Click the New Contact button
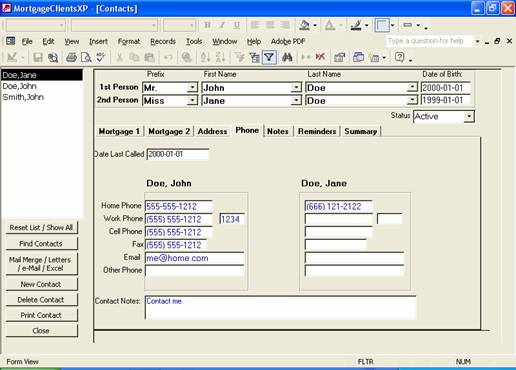The height and width of the screenshot is (370, 516). coord(41,284)
